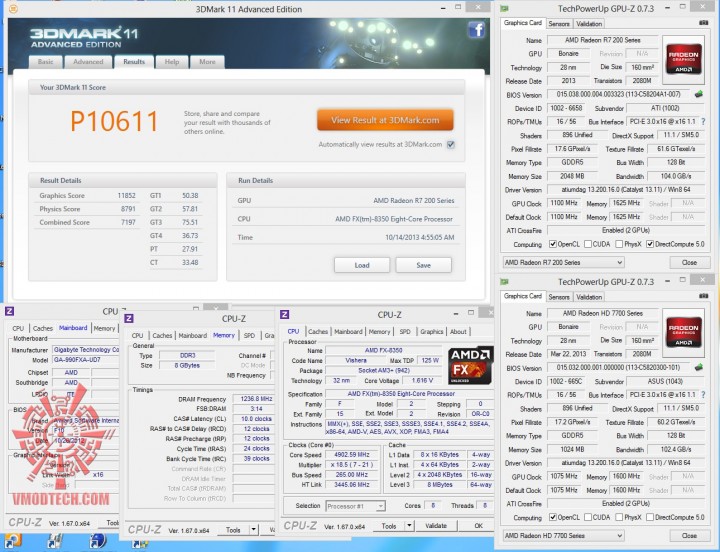This screenshot has width=720, height=552.
Task: Toggle automatically view results at 3DMark.com
Action: (451, 145)
